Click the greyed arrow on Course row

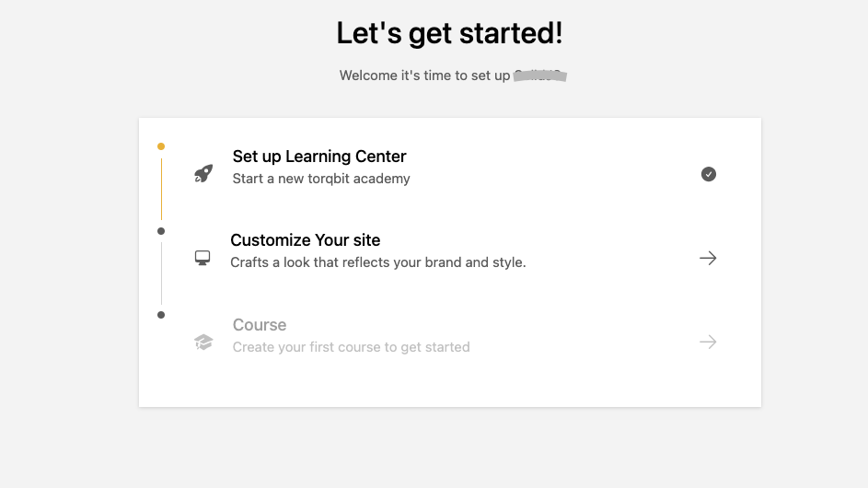(x=708, y=342)
